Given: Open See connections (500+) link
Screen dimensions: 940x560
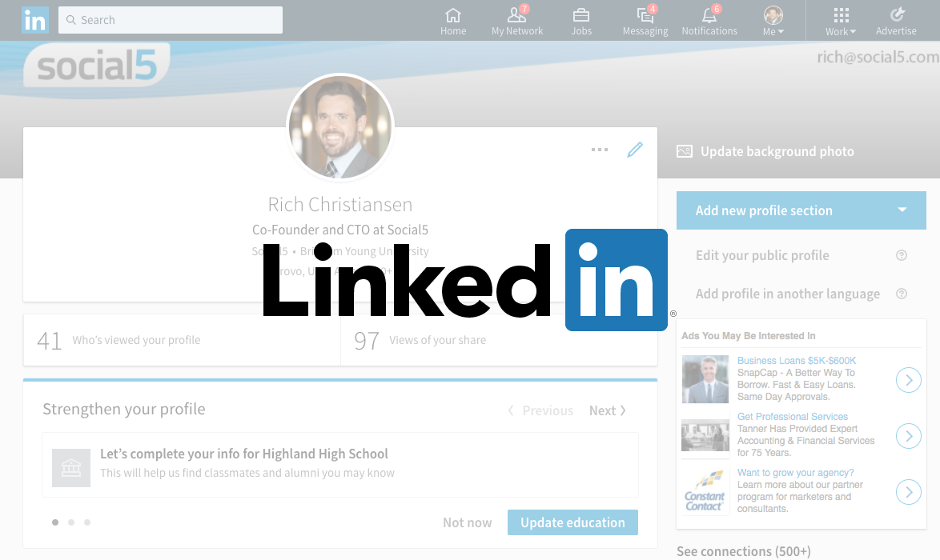Looking at the screenshot, I should click(743, 551).
